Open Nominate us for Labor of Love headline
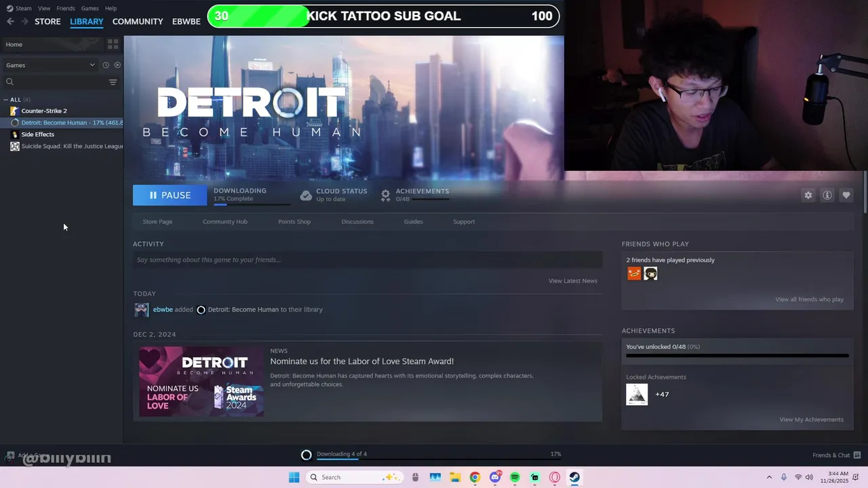Viewport: 868px width, 488px height. click(x=362, y=361)
